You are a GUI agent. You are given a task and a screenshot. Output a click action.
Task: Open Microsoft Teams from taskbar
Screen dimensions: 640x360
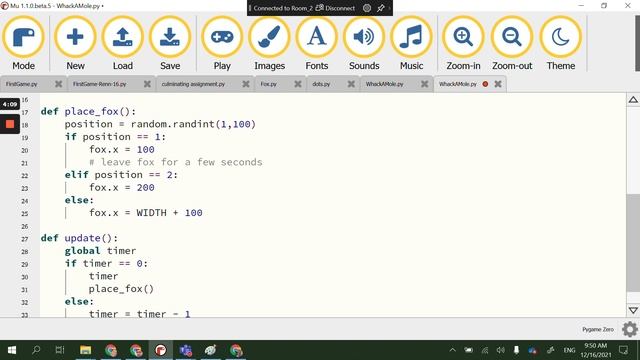pos(186,350)
